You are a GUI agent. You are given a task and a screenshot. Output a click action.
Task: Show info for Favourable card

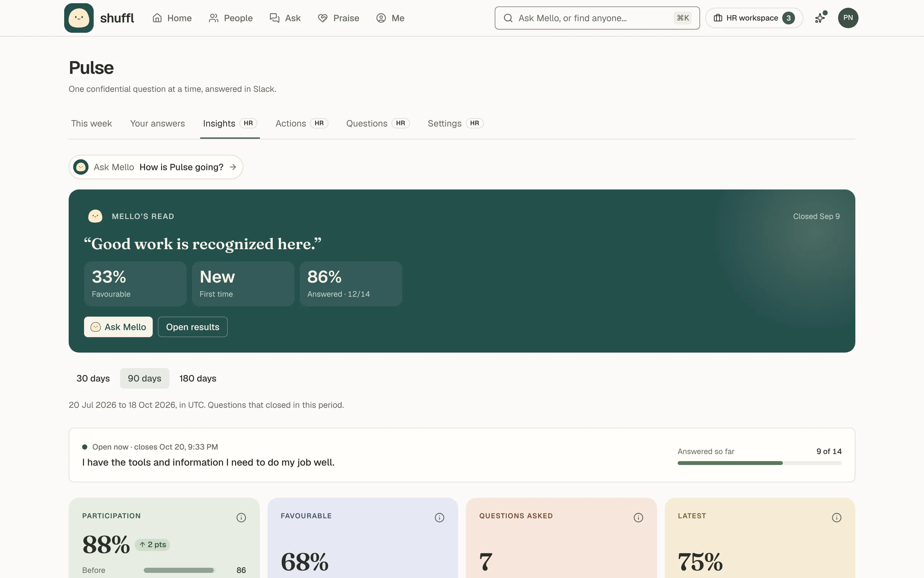tap(440, 518)
